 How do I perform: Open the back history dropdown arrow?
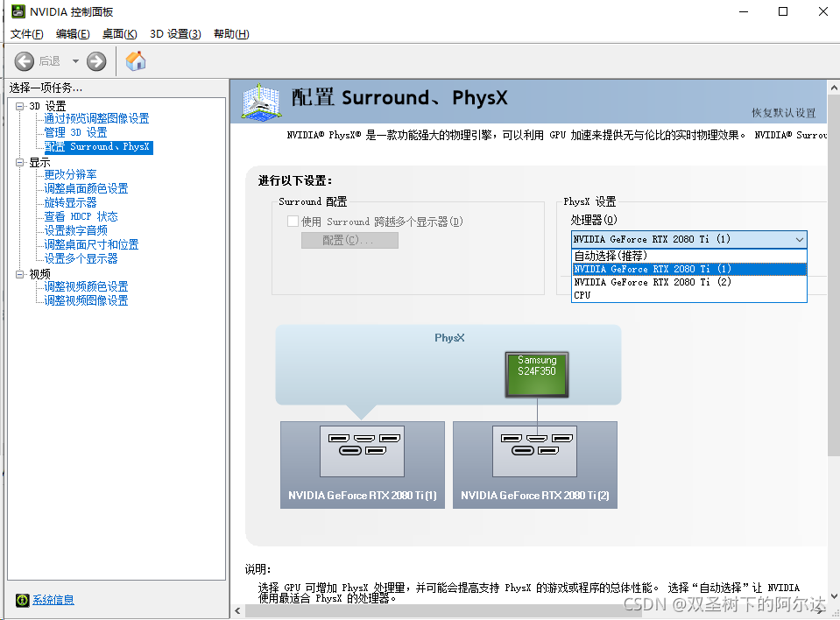coord(75,61)
